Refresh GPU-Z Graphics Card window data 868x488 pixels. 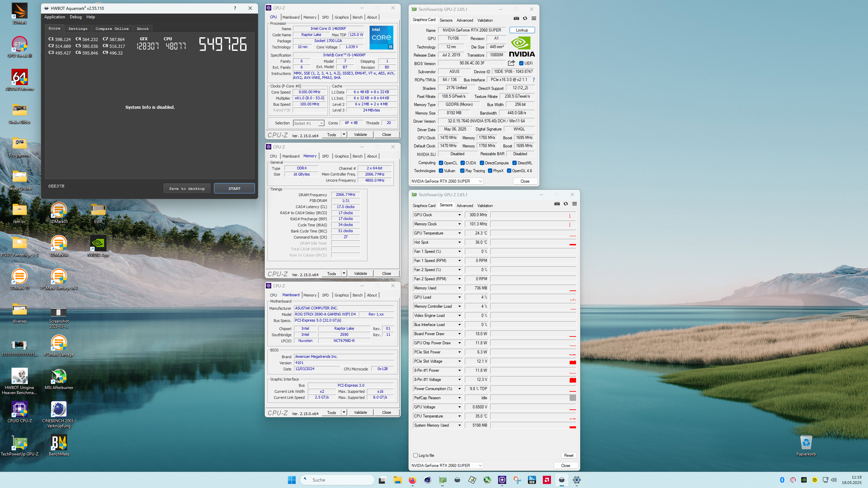(525, 18)
